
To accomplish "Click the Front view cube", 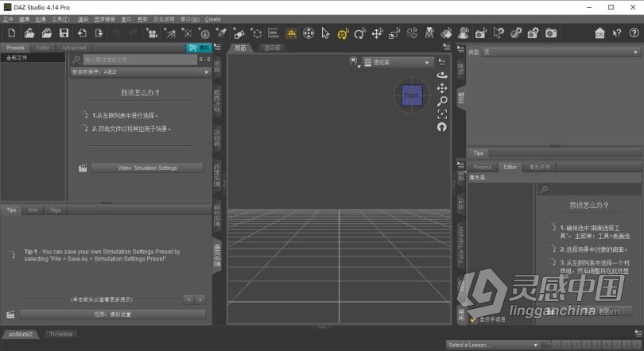I will pyautogui.click(x=412, y=95).
